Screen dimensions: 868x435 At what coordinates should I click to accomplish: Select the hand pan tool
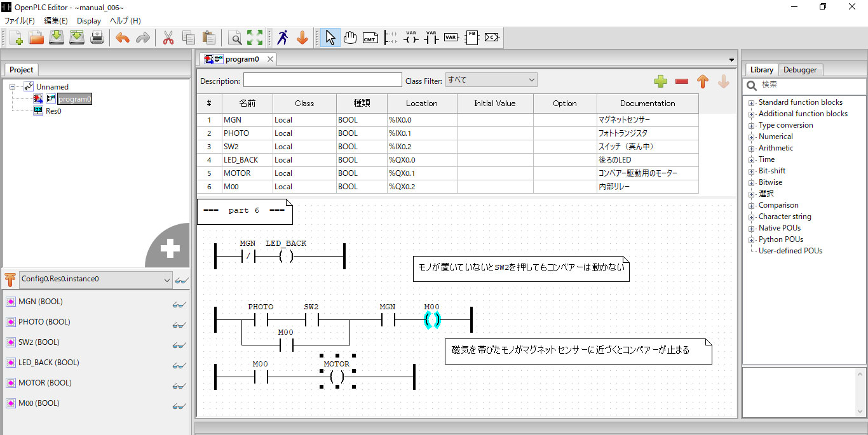pyautogui.click(x=350, y=37)
